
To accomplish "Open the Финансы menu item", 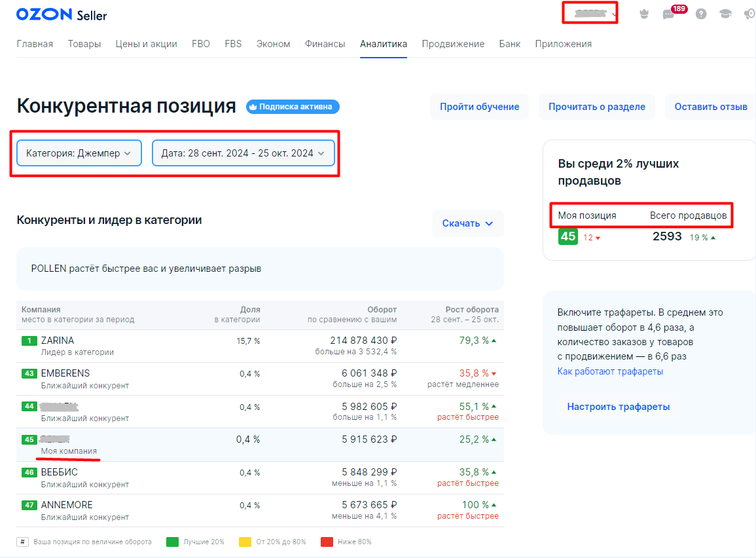I will tap(325, 44).
